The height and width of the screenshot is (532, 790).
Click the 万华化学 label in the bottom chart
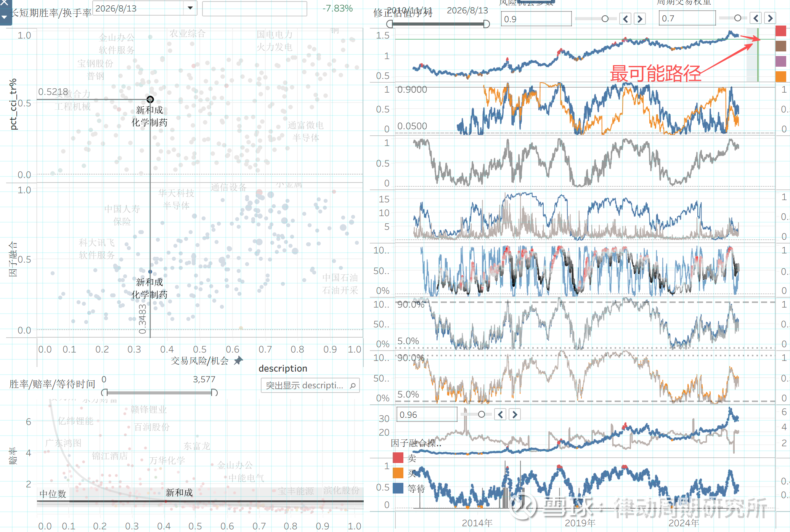pyautogui.click(x=167, y=461)
